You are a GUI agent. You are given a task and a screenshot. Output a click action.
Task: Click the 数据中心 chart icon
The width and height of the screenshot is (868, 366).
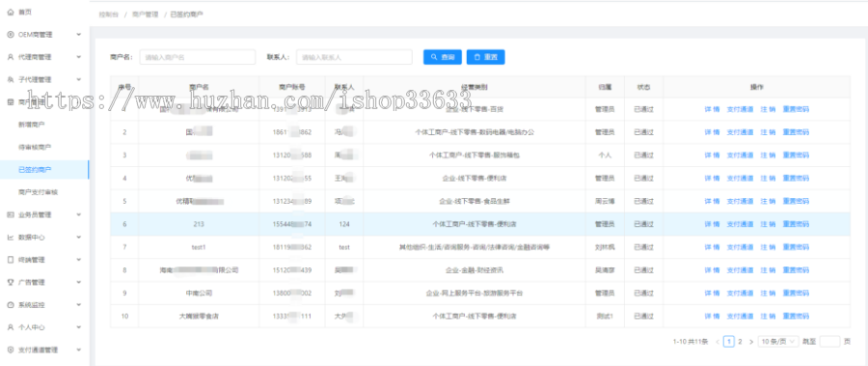point(11,238)
